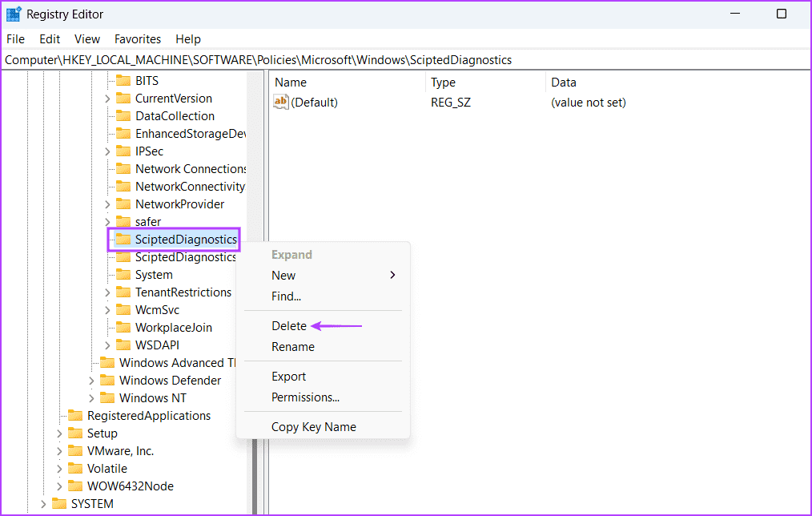This screenshot has width=812, height=516.
Task: Click the (value not set) data cell
Action: pos(589,102)
